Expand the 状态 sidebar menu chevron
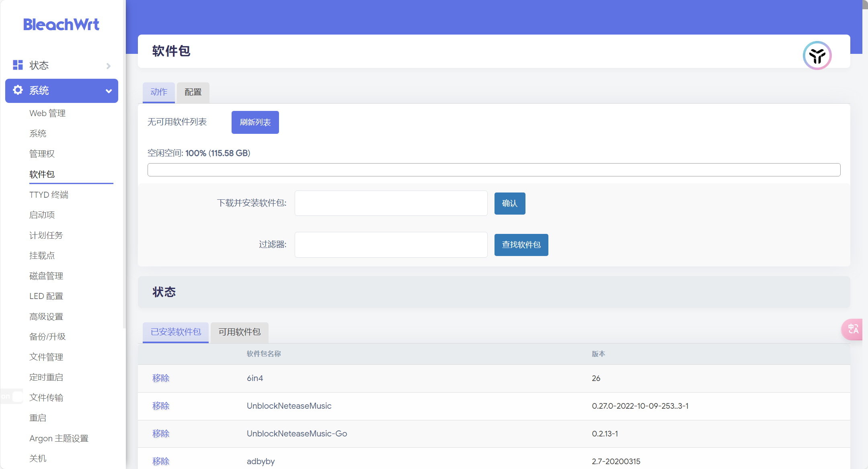The width and height of the screenshot is (868, 469). [108, 66]
